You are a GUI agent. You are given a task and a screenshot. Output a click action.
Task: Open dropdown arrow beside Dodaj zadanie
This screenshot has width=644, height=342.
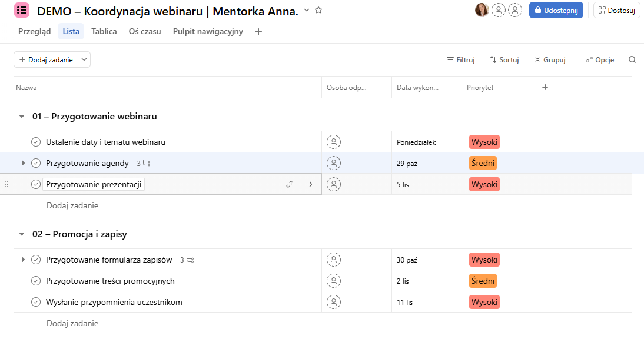[84, 59]
